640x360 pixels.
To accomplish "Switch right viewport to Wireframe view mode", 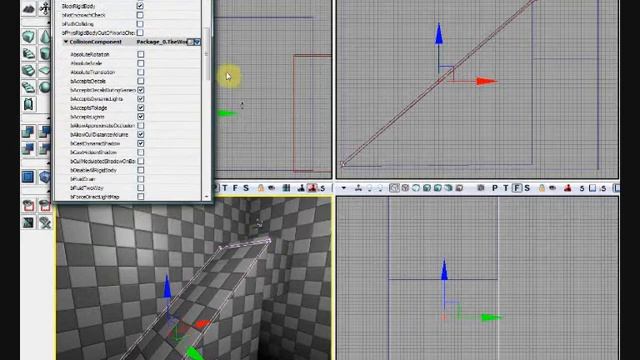I will coord(405,188).
